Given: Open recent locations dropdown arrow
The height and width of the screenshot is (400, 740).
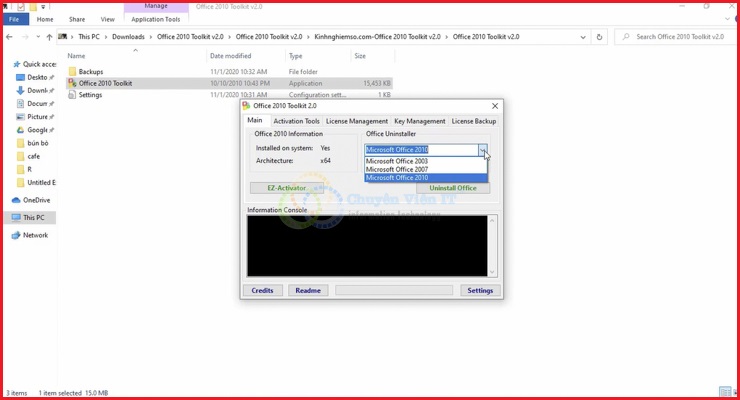Looking at the screenshot, I should (38, 37).
